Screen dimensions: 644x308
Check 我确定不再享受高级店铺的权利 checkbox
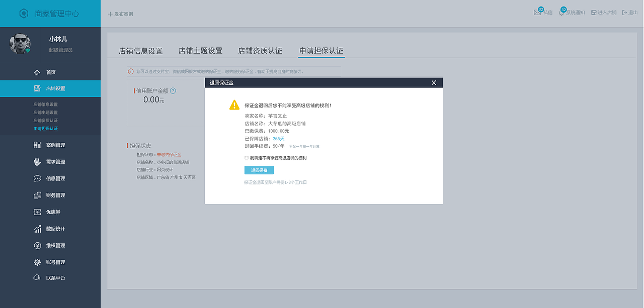point(247,158)
